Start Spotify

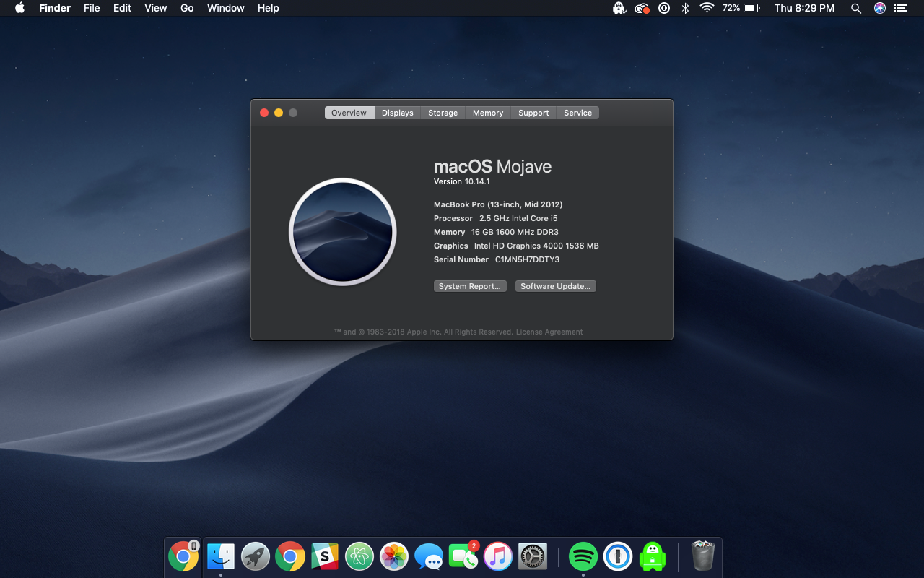[x=583, y=556]
